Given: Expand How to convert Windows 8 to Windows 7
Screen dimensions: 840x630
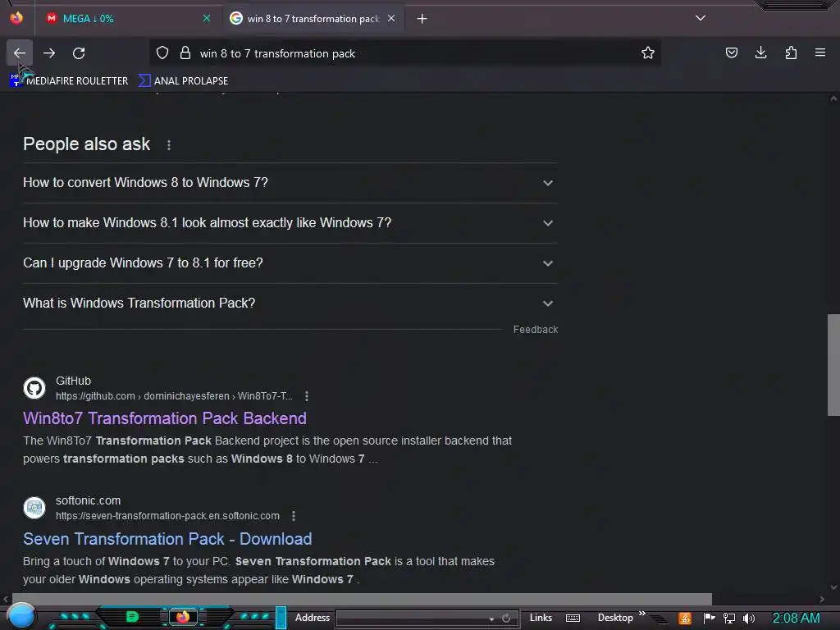Looking at the screenshot, I should (290, 183).
